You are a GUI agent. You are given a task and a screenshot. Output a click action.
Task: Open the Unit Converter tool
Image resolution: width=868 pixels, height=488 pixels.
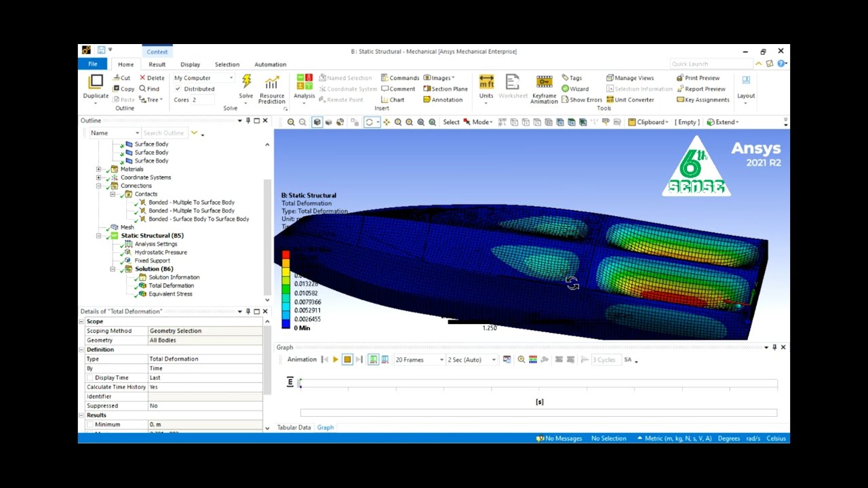pyautogui.click(x=630, y=100)
